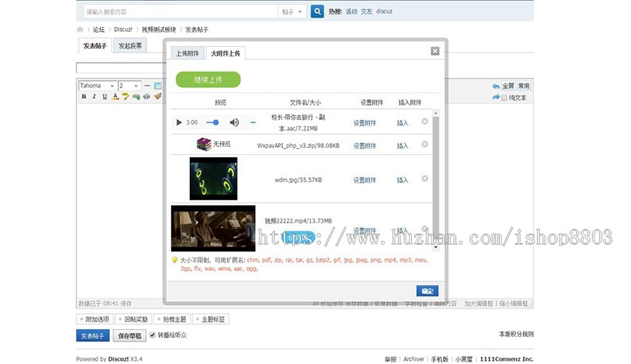Viewport: 631px width, 364px height.
Task: Click the clear formatting broom icon
Action: click(x=157, y=96)
